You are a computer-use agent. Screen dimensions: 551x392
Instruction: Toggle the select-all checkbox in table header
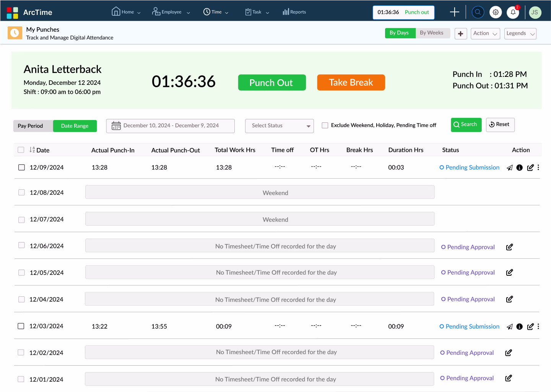[21, 150]
